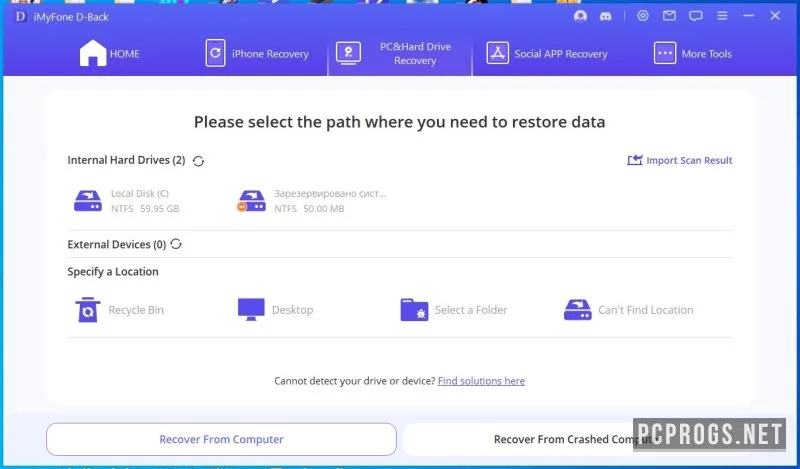Image resolution: width=800 pixels, height=469 pixels.
Task: Click the 'NTFS 59.95 GB' drive info
Action: pos(145,208)
